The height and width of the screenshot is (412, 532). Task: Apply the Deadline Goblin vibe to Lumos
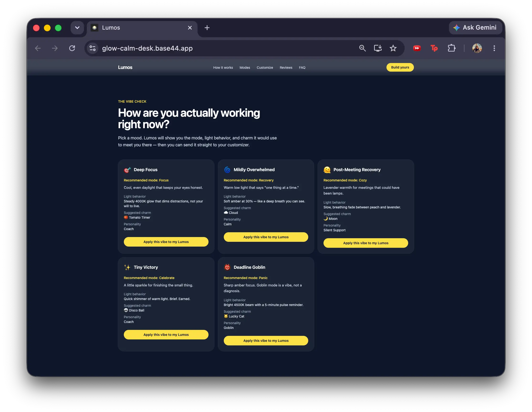coord(266,341)
